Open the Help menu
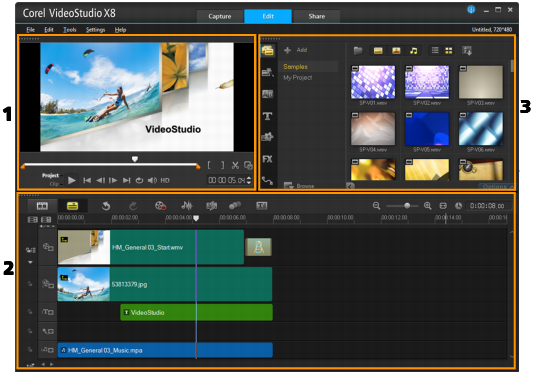Viewport: 535px width, 387px height. pos(120,30)
